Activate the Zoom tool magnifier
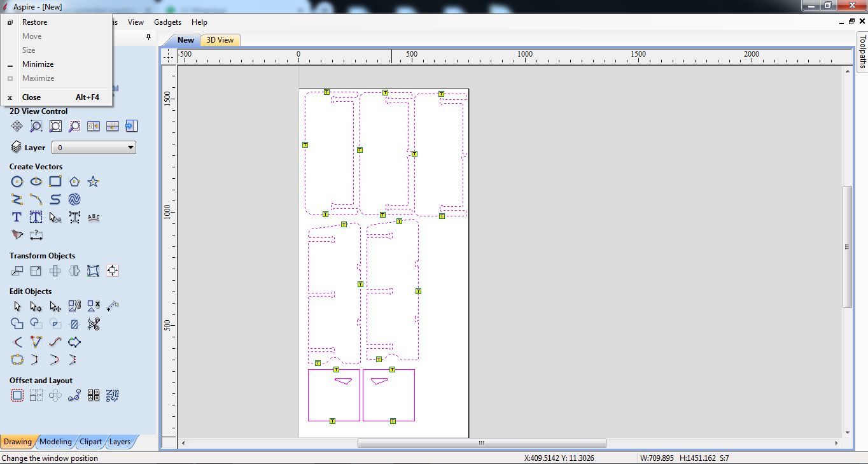 coord(36,126)
